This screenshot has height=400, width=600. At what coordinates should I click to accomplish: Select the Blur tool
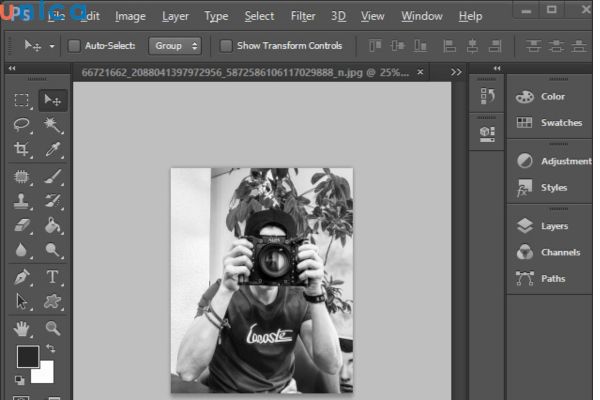(x=21, y=250)
